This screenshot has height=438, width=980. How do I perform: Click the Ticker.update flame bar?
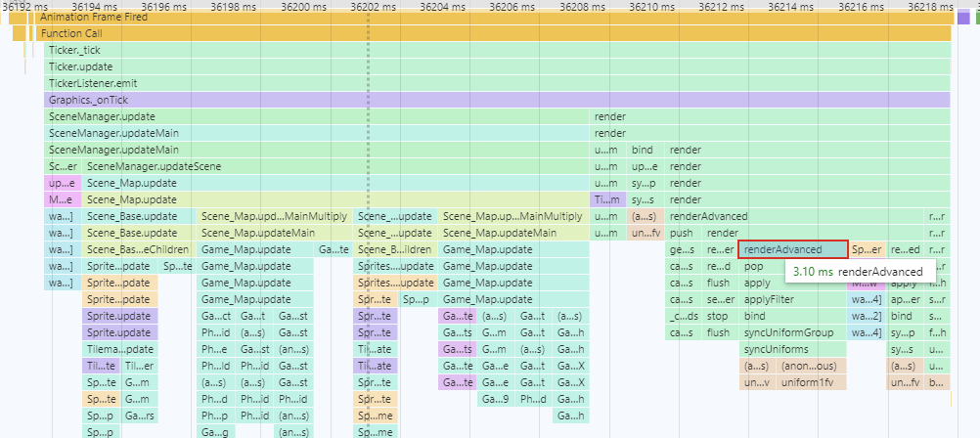pos(498,66)
